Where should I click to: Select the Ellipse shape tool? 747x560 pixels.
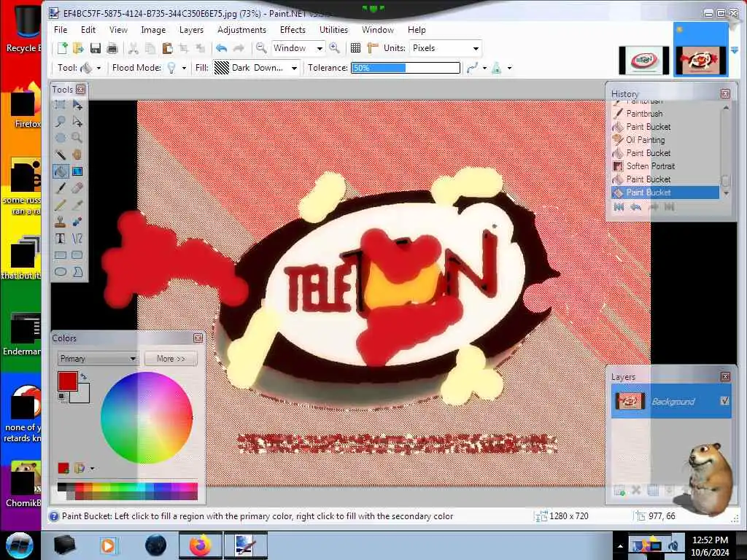61,272
